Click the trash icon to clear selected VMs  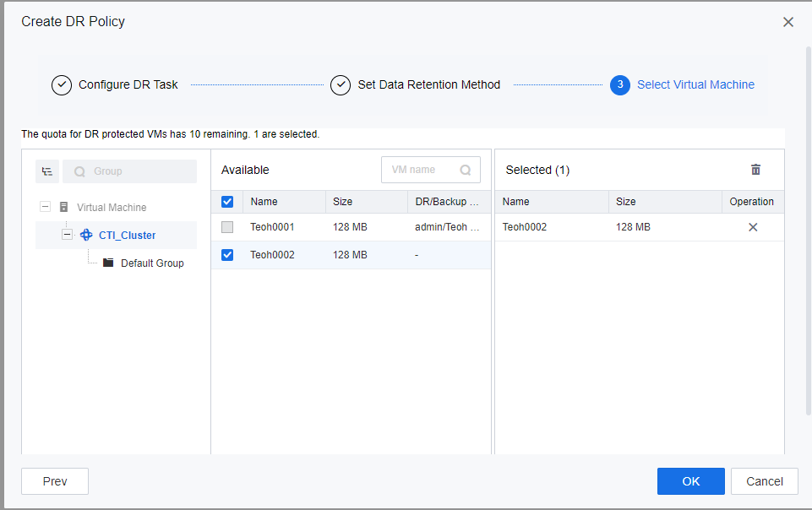pos(755,170)
